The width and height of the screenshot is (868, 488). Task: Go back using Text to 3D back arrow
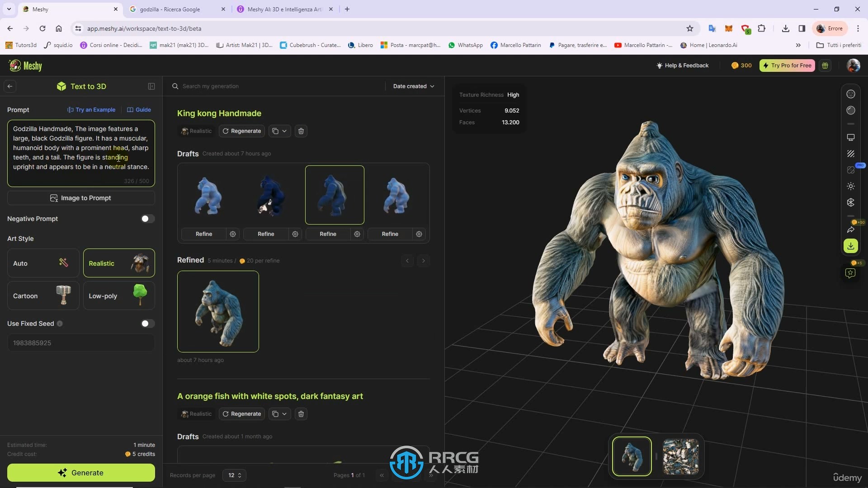(x=10, y=86)
